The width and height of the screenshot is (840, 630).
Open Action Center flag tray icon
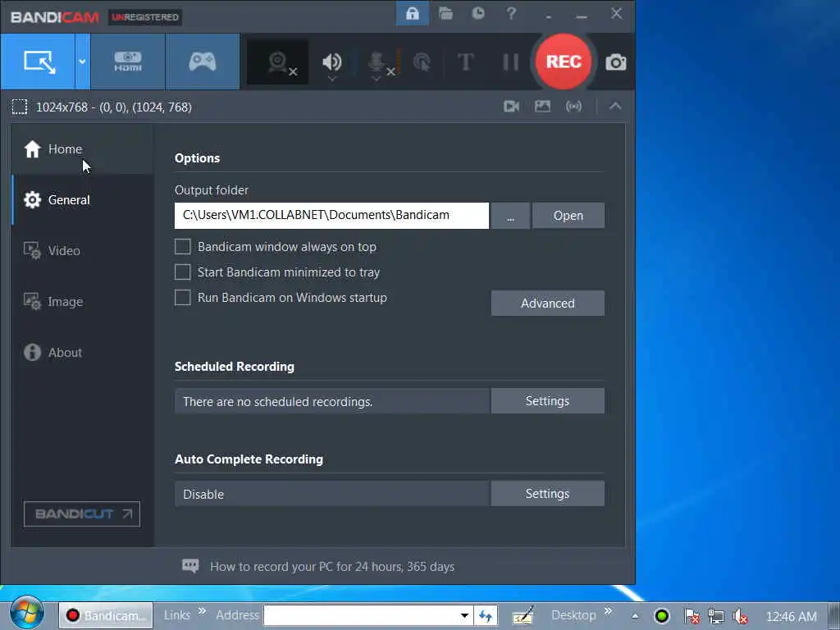[x=692, y=616]
